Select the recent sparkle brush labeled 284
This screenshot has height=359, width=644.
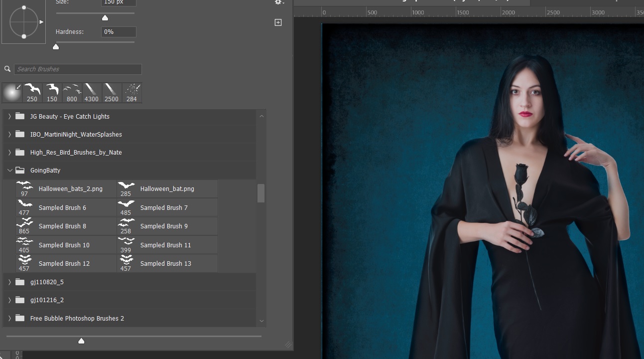pos(131,93)
